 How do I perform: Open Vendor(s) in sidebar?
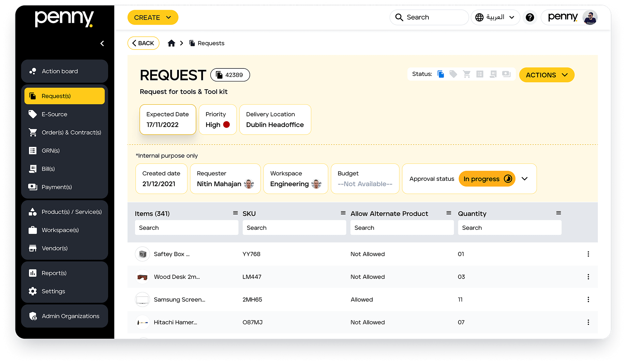(65, 248)
